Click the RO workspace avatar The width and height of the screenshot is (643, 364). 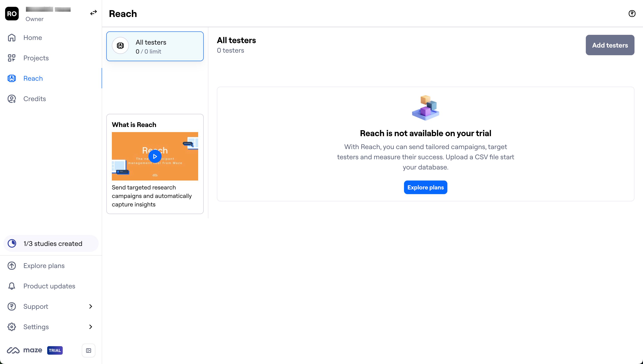click(12, 14)
